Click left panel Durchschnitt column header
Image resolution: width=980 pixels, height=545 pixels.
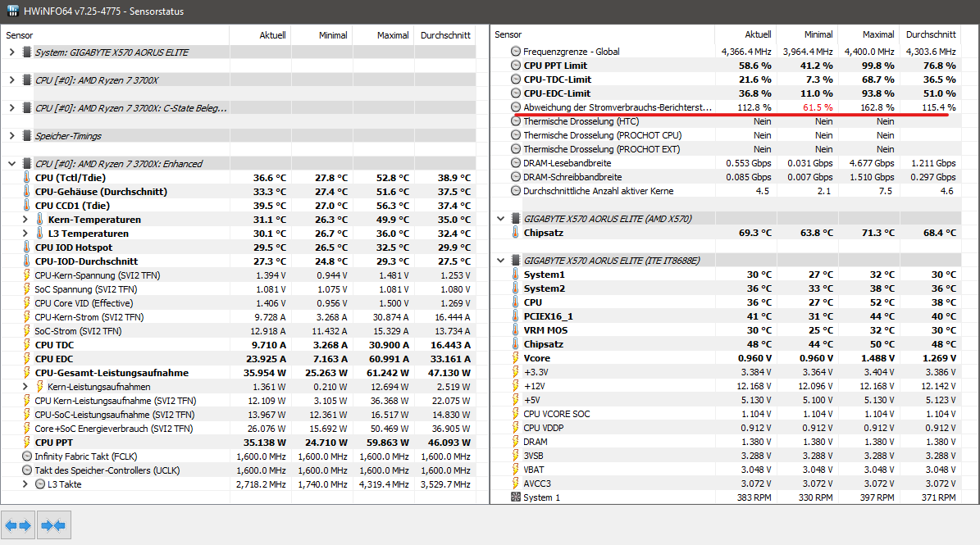point(445,35)
